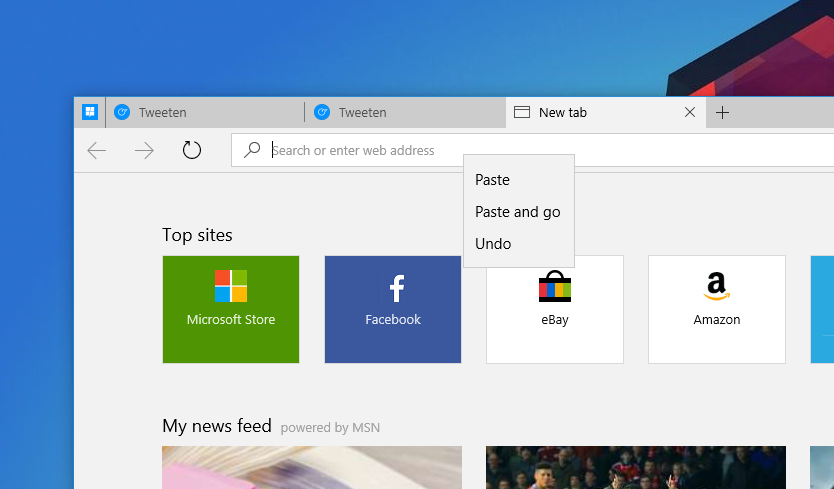
Task: Click the search or enter web address field
Action: point(532,150)
